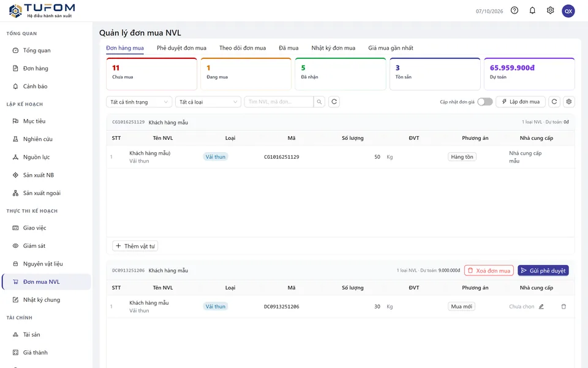Edit supplier with pencil icon next to Chưa chọn
Image resolution: width=588 pixels, height=368 pixels.
point(541,307)
